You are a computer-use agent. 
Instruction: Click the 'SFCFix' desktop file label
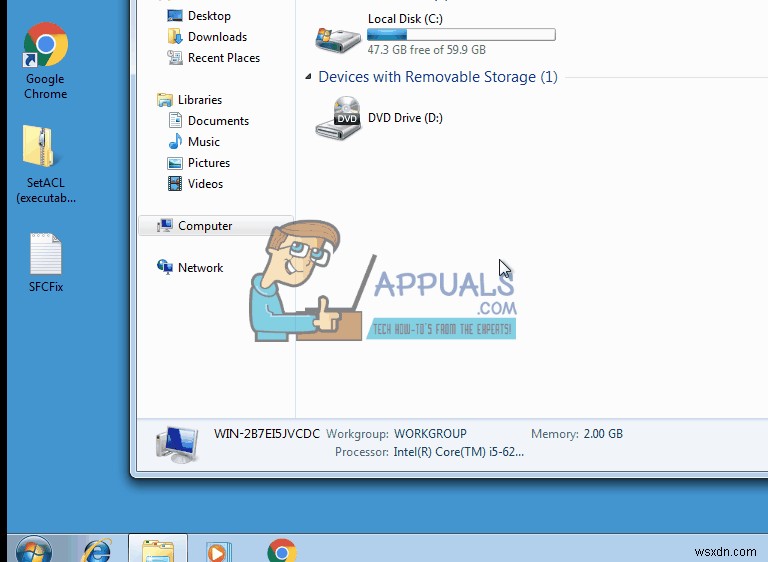point(46,287)
